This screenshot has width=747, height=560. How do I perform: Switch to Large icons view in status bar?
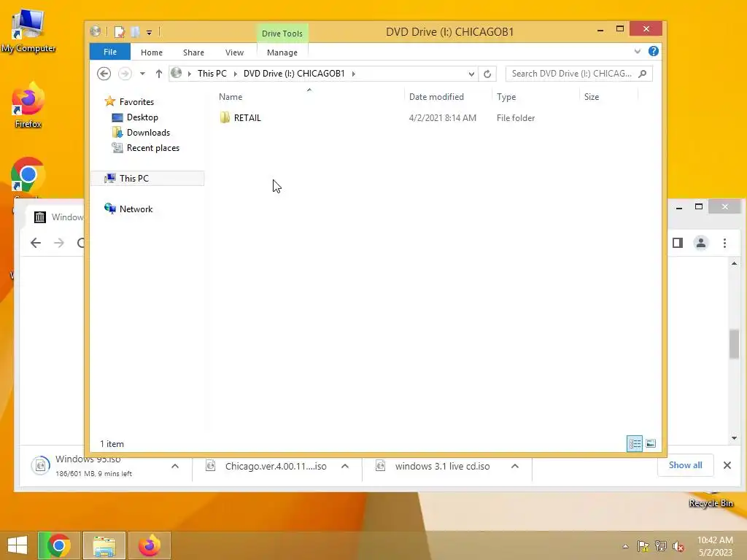point(651,443)
